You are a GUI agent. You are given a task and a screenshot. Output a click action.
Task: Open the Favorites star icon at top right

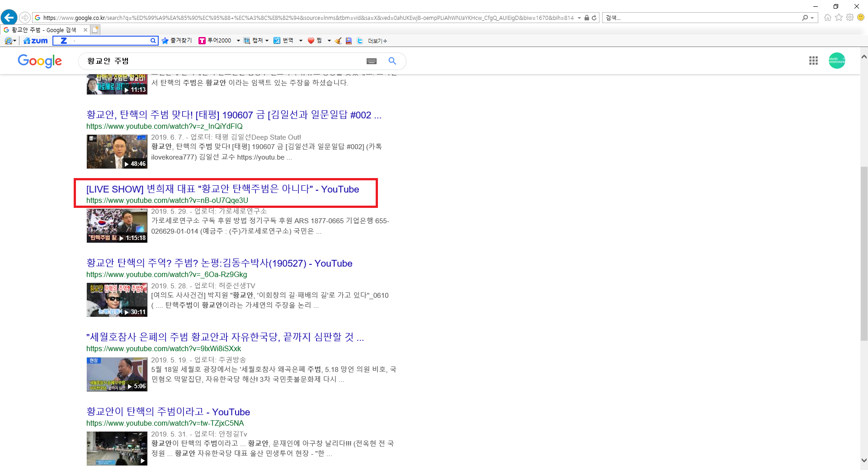click(839, 18)
